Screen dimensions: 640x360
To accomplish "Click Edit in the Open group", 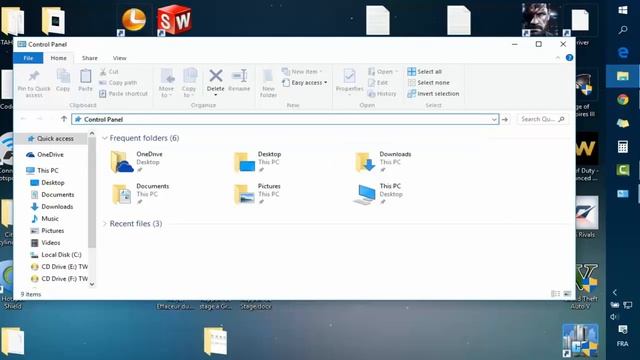I will click(378, 83).
